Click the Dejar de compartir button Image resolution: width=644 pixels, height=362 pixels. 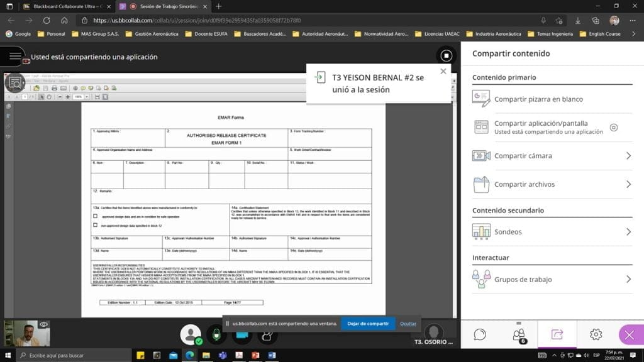pyautogui.click(x=368, y=323)
